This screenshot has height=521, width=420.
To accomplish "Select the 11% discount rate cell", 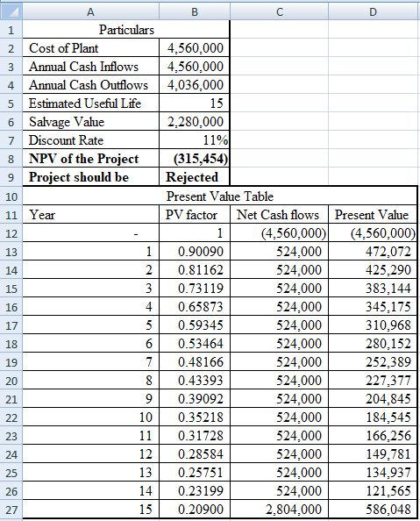I will pyautogui.click(x=195, y=140).
